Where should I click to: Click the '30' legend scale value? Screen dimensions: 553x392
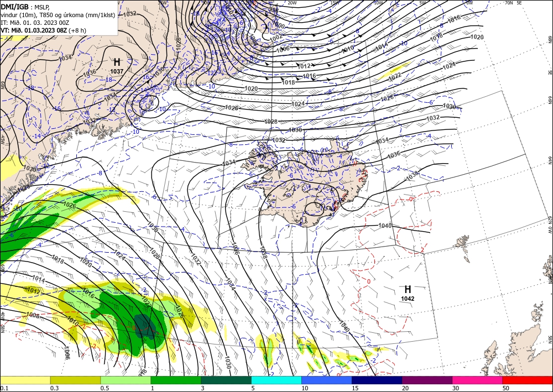[x=456, y=388]
